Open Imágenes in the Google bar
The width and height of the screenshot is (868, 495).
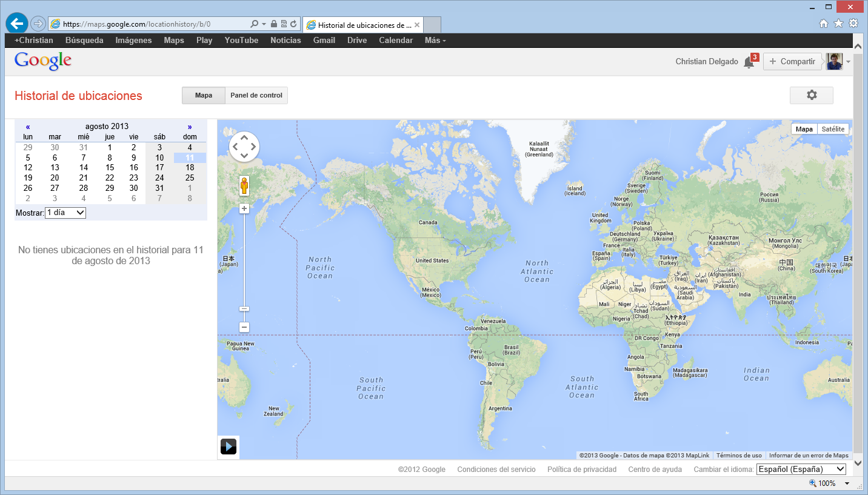coord(133,41)
